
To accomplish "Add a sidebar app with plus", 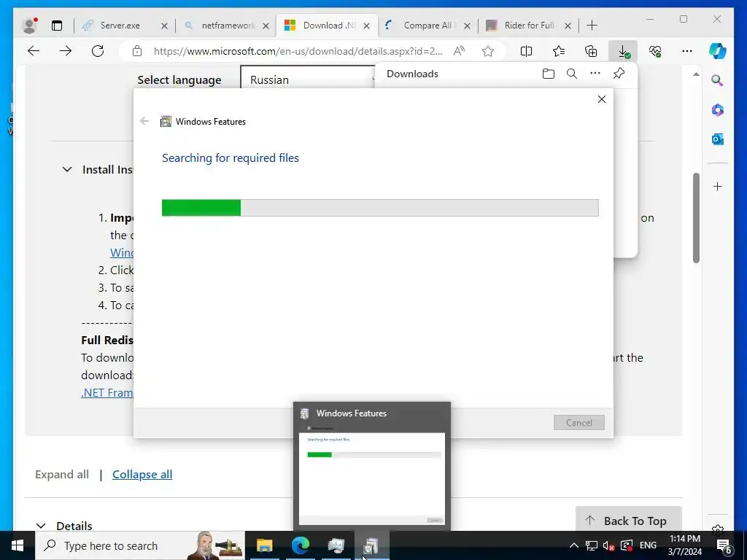I will click(x=718, y=186).
